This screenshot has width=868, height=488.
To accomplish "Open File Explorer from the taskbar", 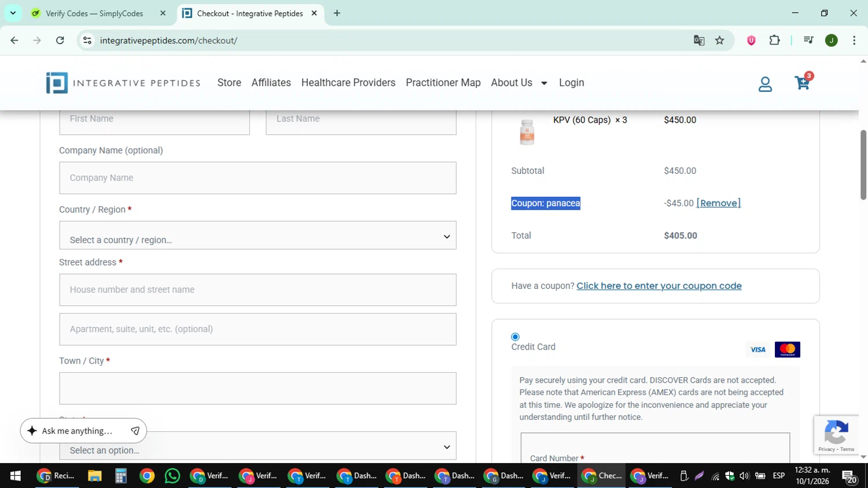I will (x=94, y=476).
